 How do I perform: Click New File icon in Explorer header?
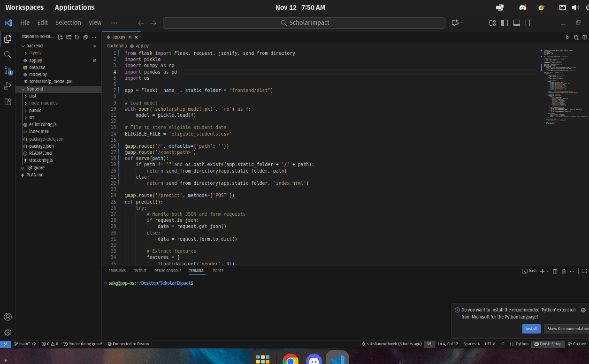click(60, 37)
